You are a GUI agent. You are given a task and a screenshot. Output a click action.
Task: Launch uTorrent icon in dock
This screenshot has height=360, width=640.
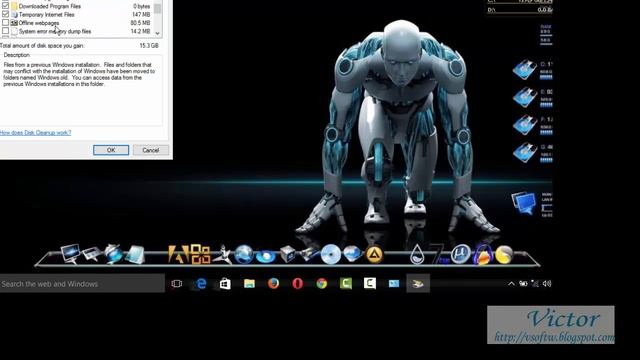tap(461, 254)
